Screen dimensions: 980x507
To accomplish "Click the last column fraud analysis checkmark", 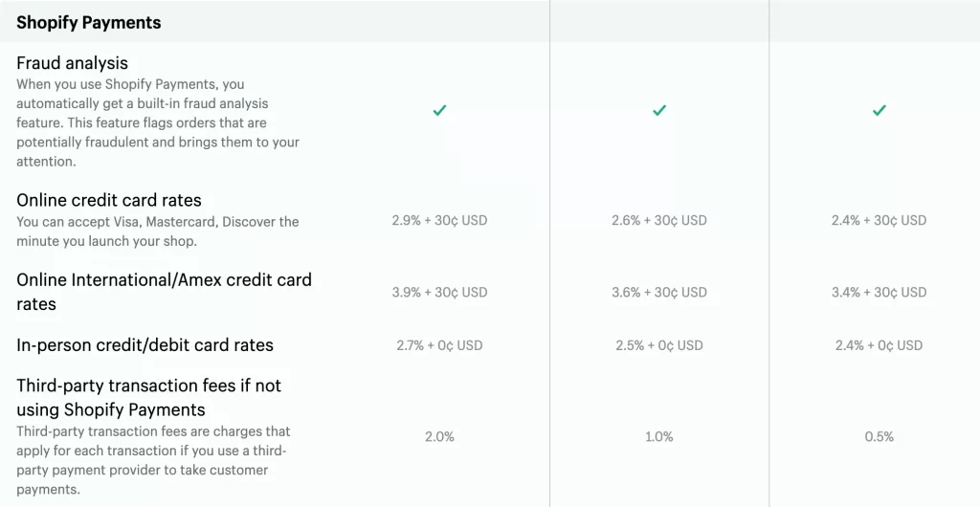I will (880, 111).
